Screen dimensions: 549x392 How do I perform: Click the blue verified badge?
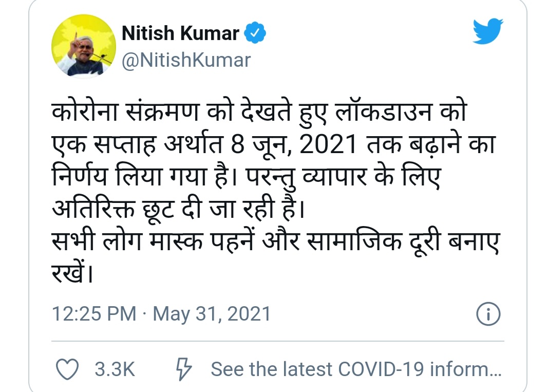click(256, 33)
